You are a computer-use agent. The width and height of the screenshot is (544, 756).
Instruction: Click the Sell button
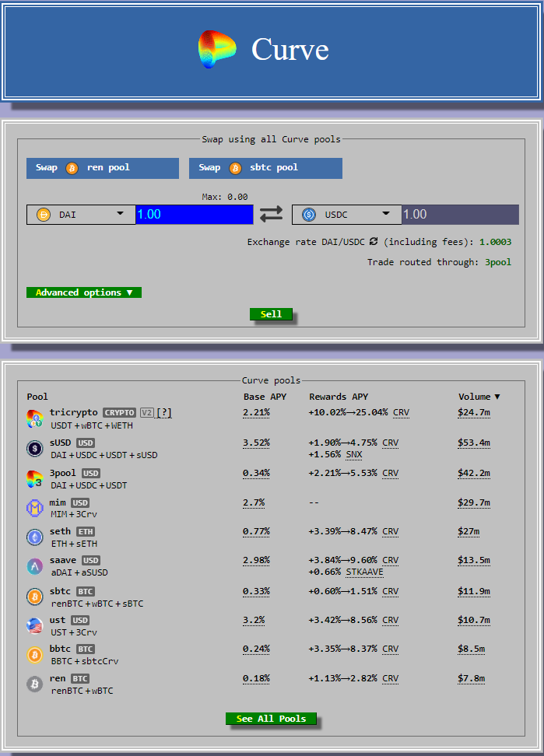271,314
